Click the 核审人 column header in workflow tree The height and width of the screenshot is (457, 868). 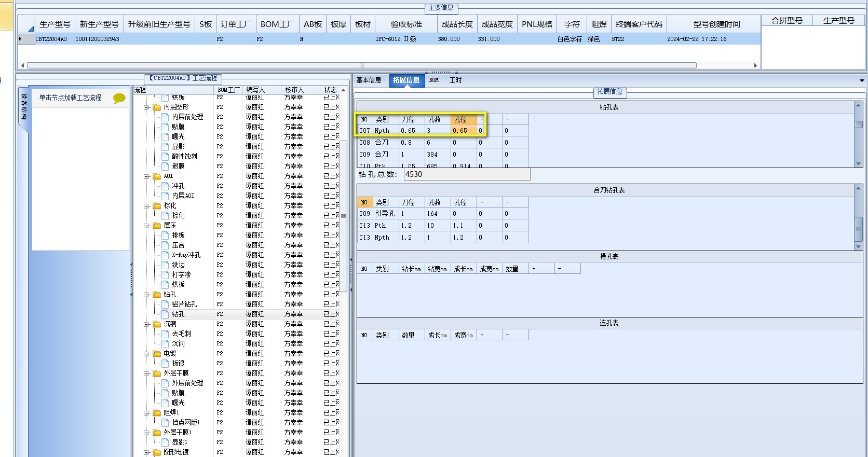[300, 90]
